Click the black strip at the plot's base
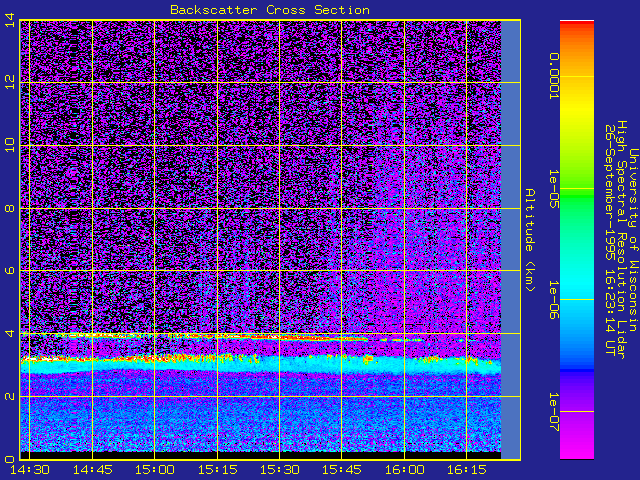Viewport: 640px width, 480px height. (260, 456)
